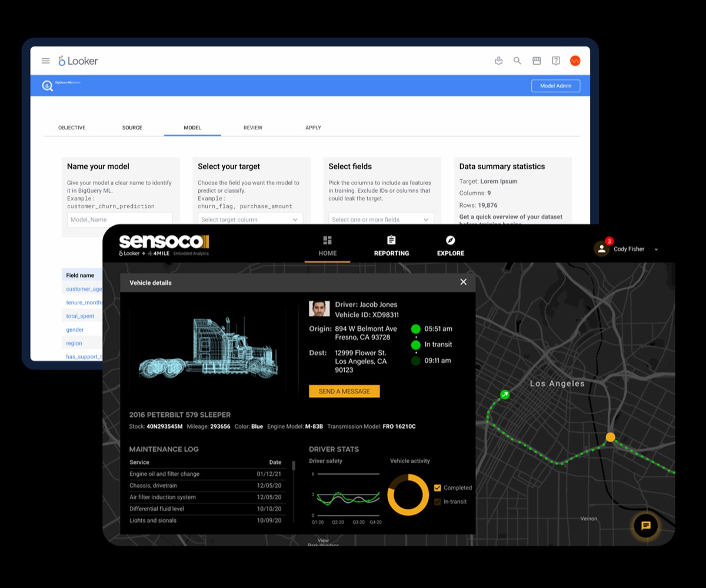Select the Lights and signals row
This screenshot has width=706, height=588.
click(x=207, y=520)
